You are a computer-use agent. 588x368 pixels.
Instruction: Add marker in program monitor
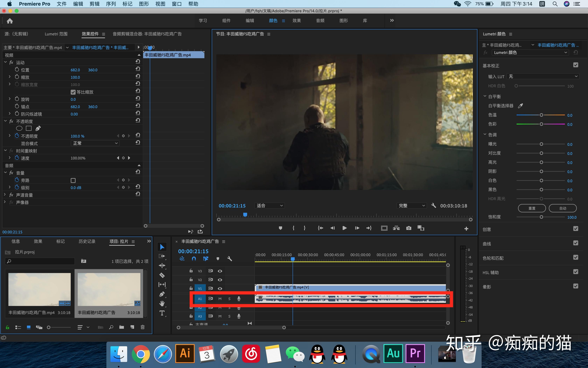click(x=280, y=228)
